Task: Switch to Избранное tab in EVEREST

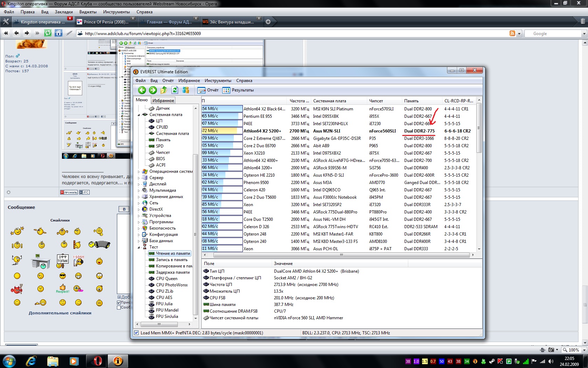Action: [x=163, y=101]
